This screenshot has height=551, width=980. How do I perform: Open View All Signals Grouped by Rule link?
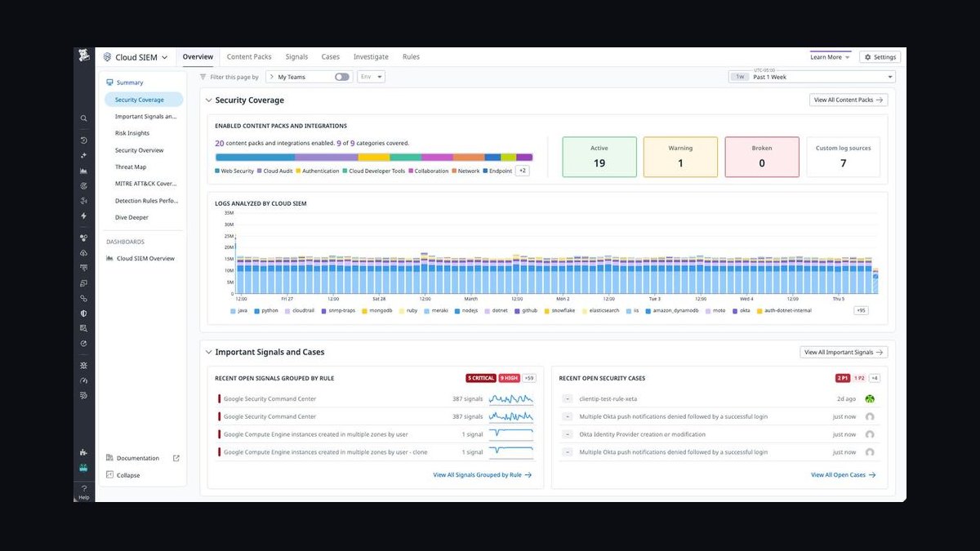pyautogui.click(x=483, y=474)
